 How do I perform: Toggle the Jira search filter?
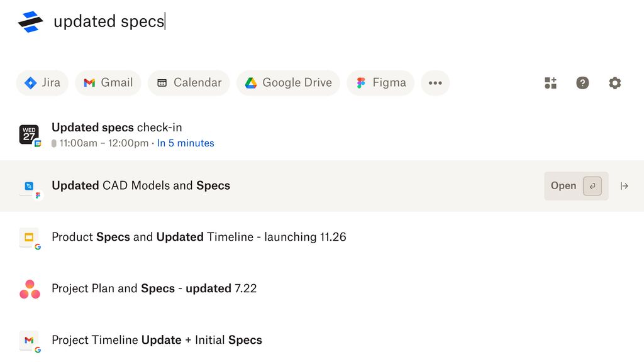[42, 82]
